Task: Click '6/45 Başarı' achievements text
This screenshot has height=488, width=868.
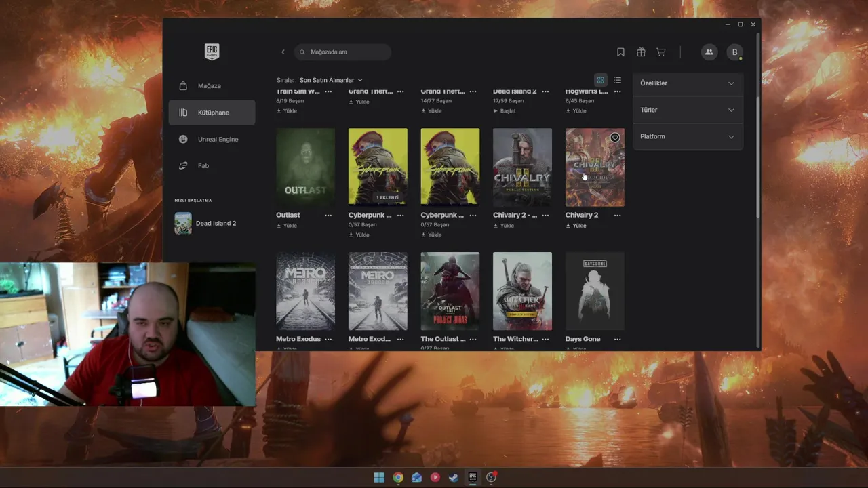Action: (580, 101)
